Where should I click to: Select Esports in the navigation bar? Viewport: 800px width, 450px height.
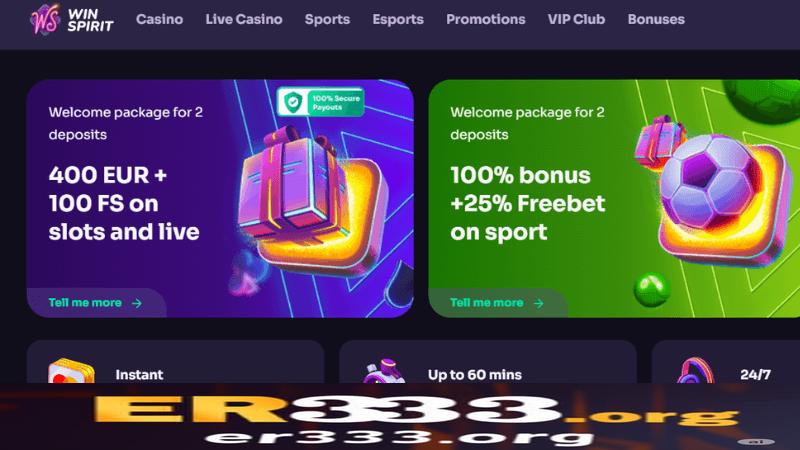[398, 19]
